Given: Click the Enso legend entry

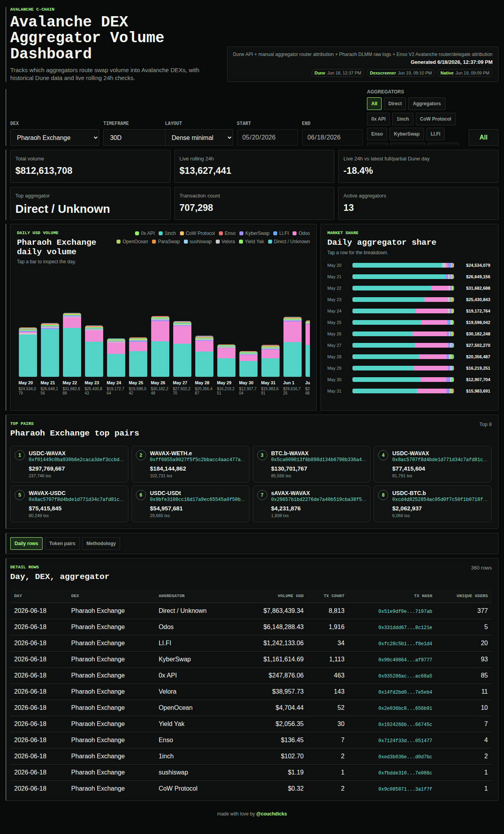Looking at the screenshot, I should (227, 233).
